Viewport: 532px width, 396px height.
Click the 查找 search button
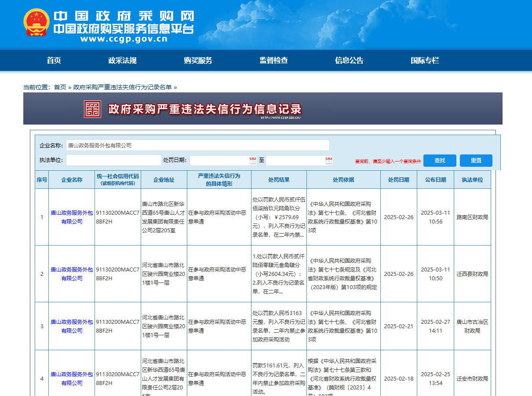pos(440,161)
